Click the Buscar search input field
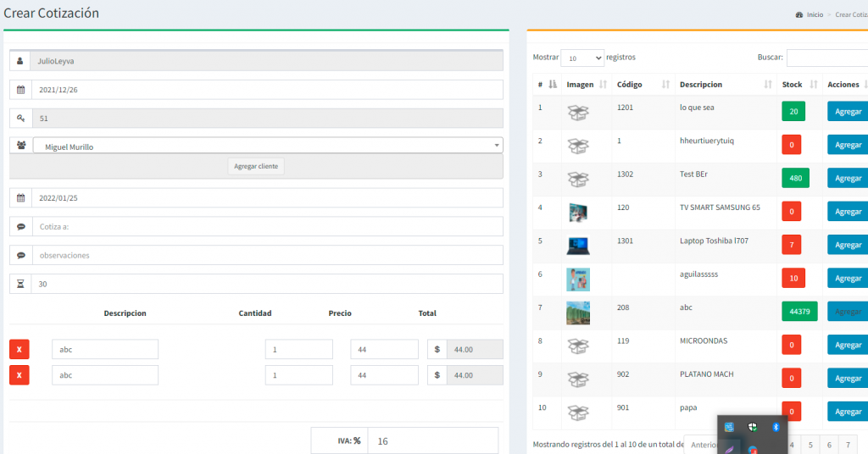 [x=826, y=58]
